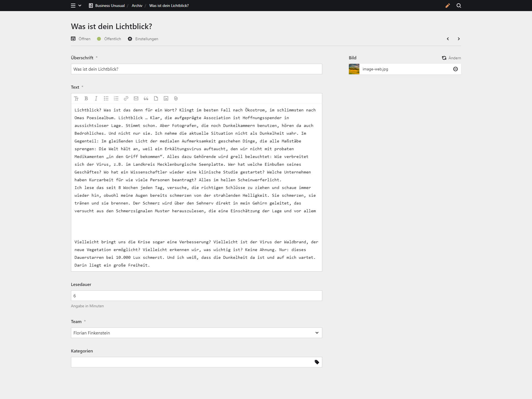Screen dimensions: 532x399
Task: Insert an image into the text field
Action: coord(166,98)
